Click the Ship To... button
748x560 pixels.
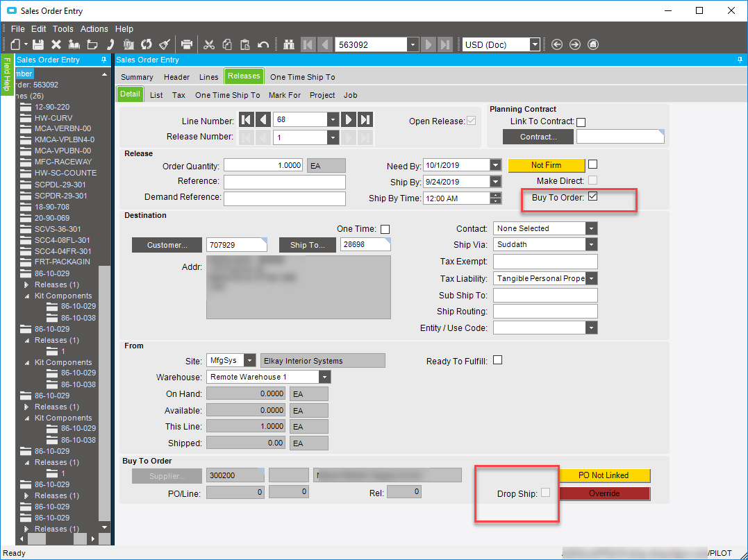tap(307, 245)
